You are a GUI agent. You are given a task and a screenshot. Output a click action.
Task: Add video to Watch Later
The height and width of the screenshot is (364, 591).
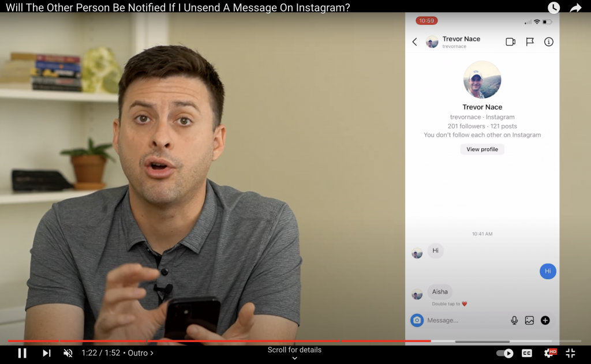pyautogui.click(x=553, y=7)
